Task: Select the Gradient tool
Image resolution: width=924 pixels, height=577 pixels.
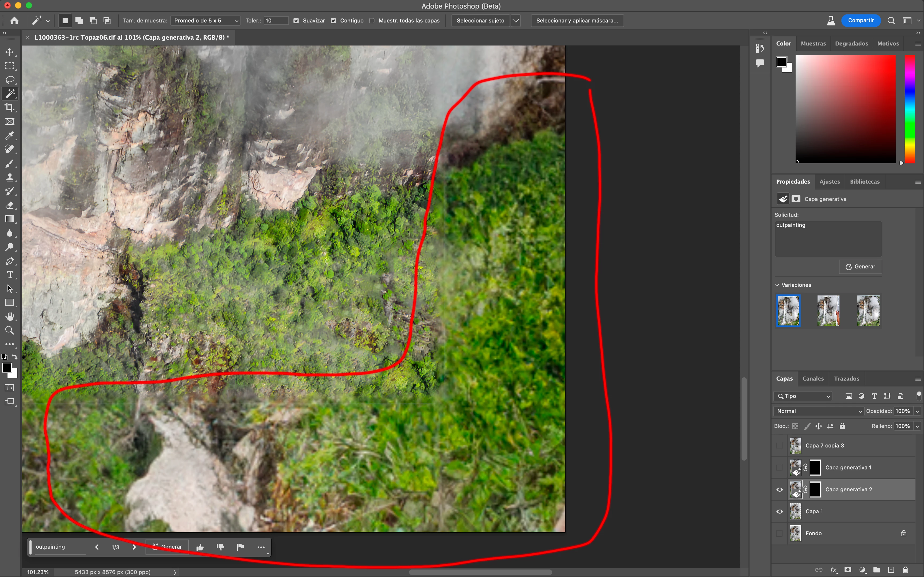Action: click(x=10, y=219)
